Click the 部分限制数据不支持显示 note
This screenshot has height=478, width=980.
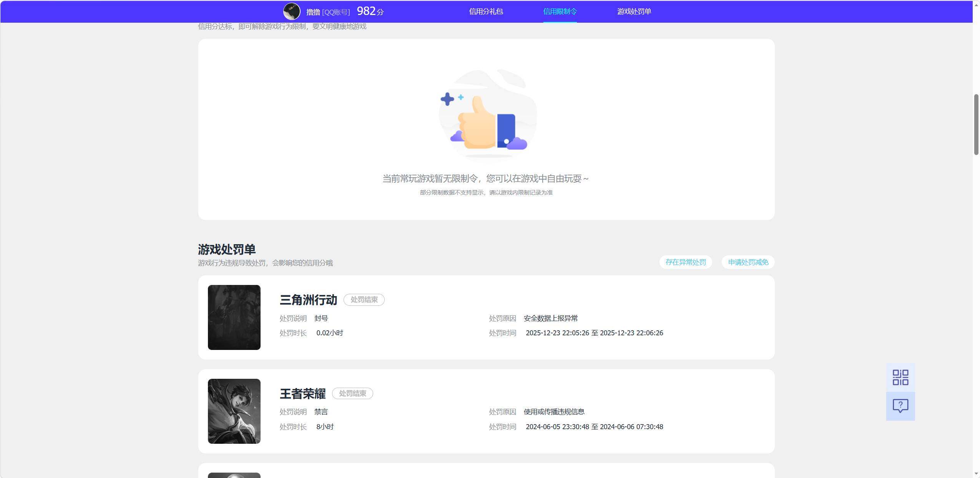[x=486, y=192]
